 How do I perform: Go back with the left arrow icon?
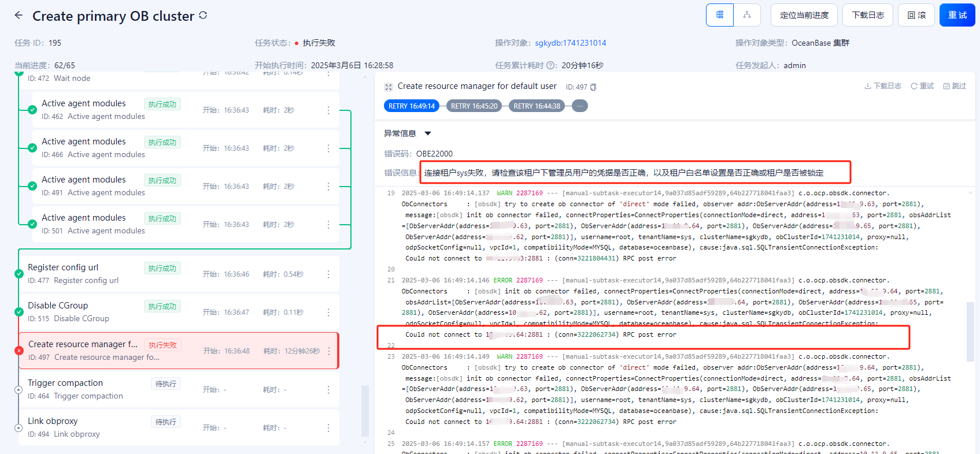click(19, 16)
